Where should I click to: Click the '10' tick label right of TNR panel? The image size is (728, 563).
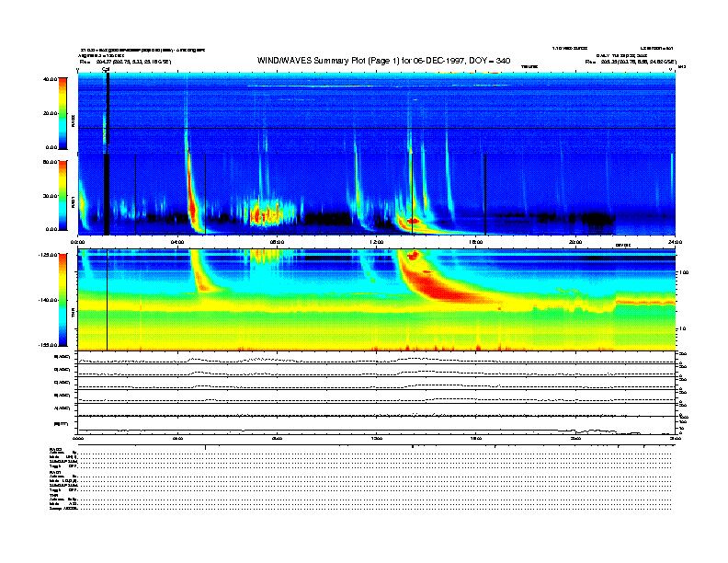coord(683,328)
